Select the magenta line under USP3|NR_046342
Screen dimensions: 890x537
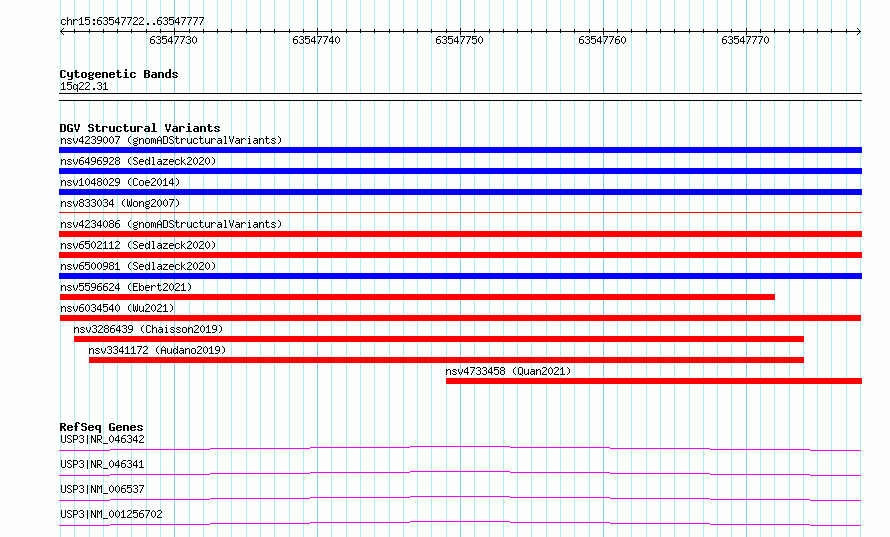[460, 448]
